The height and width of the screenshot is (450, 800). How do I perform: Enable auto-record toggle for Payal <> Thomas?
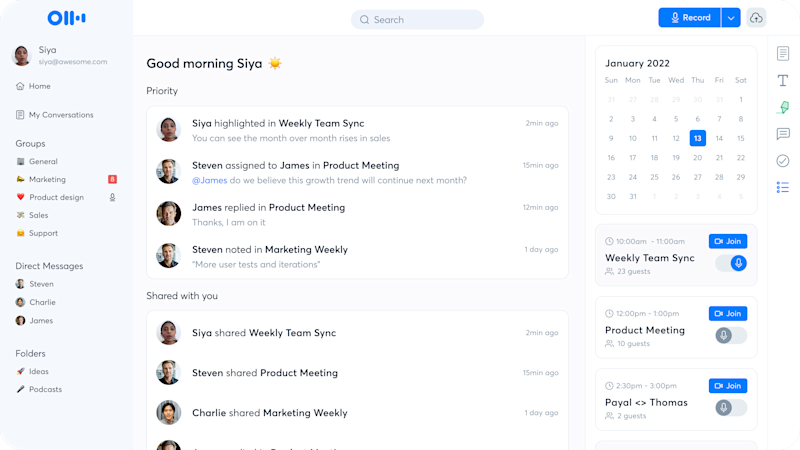click(x=731, y=408)
